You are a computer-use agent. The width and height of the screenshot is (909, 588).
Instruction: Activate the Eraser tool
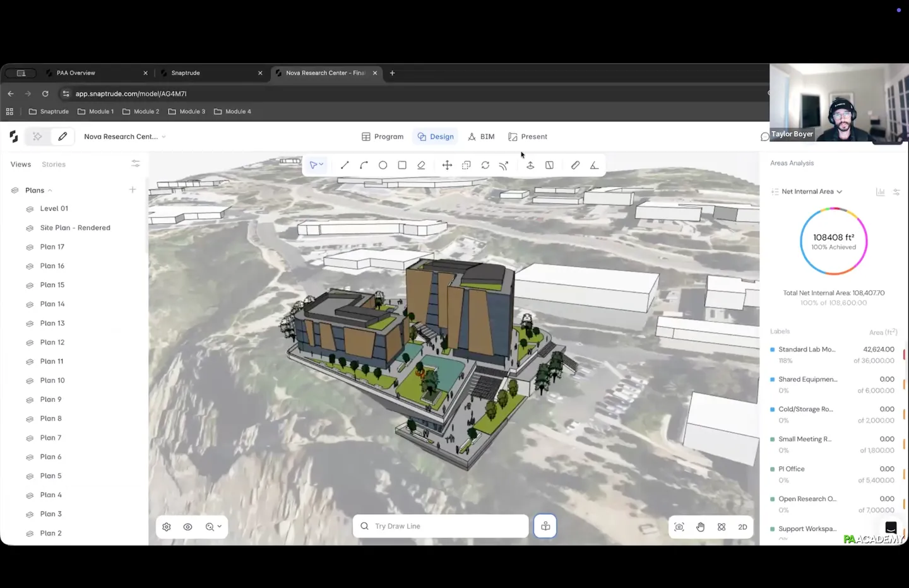pos(421,165)
